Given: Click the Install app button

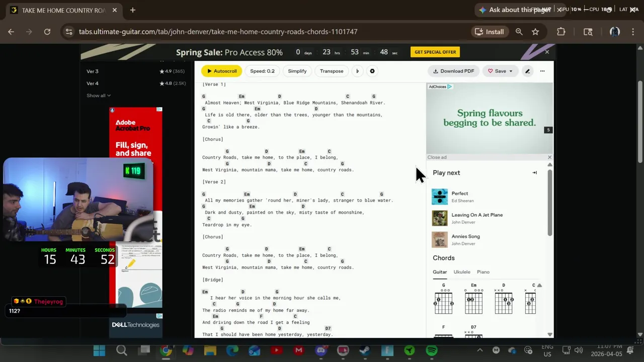Looking at the screenshot, I should point(489,32).
